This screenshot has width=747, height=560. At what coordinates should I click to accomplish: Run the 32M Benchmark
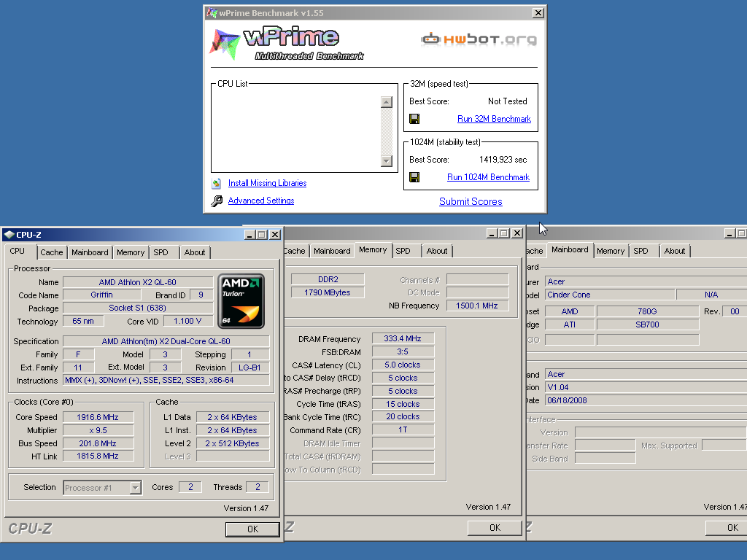click(x=494, y=119)
